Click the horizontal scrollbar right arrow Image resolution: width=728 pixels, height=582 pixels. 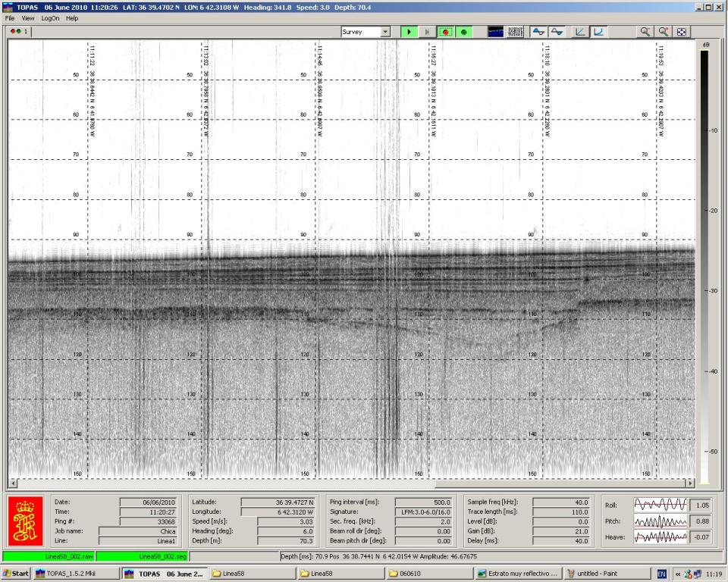[x=690, y=483]
